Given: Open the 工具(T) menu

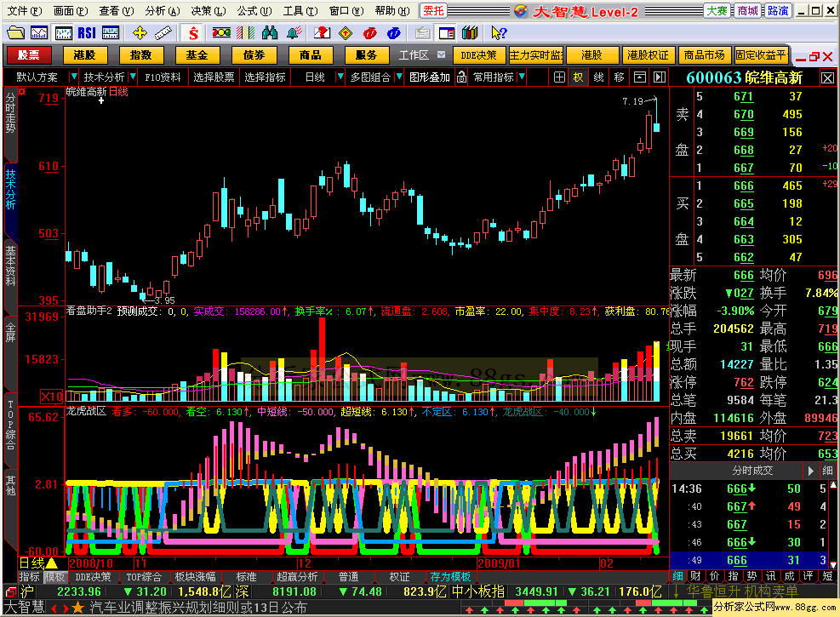Looking at the screenshot, I should pyautogui.click(x=300, y=11).
